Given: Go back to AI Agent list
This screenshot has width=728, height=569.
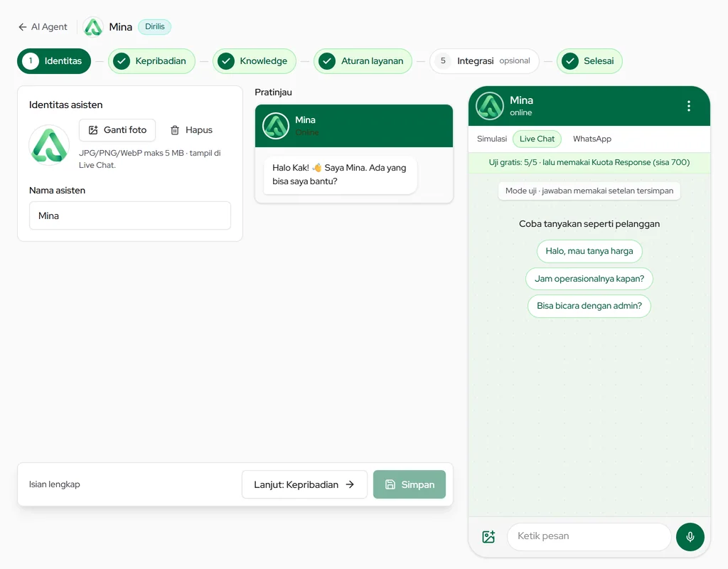Looking at the screenshot, I should [43, 27].
